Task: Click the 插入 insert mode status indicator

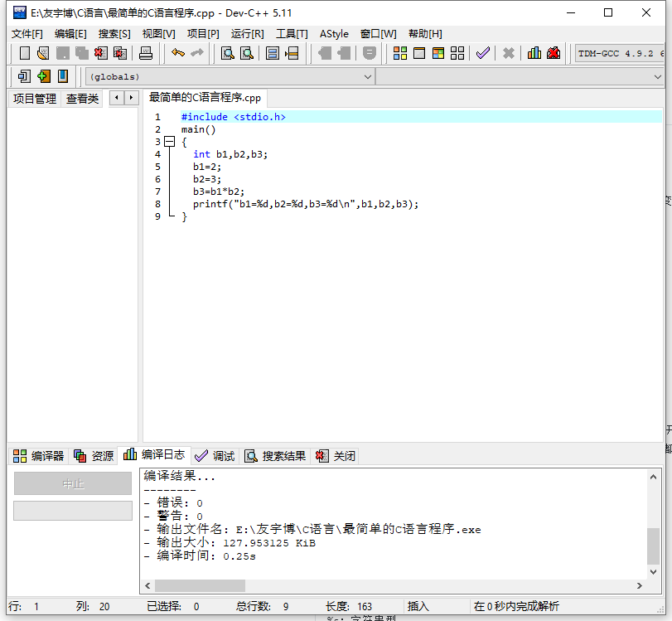Action: coord(418,606)
